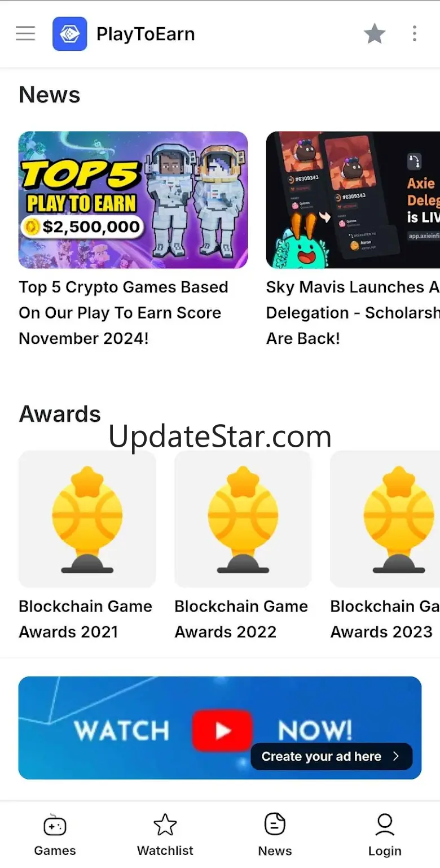
Task: Open the Games tab
Action: click(55, 835)
